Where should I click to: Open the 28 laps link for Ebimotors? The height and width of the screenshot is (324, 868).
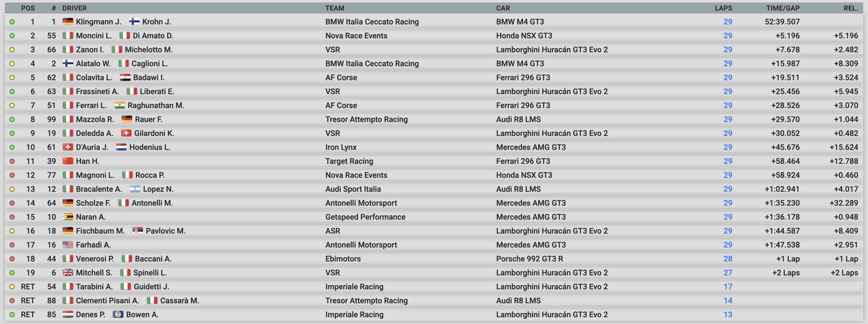(x=728, y=259)
